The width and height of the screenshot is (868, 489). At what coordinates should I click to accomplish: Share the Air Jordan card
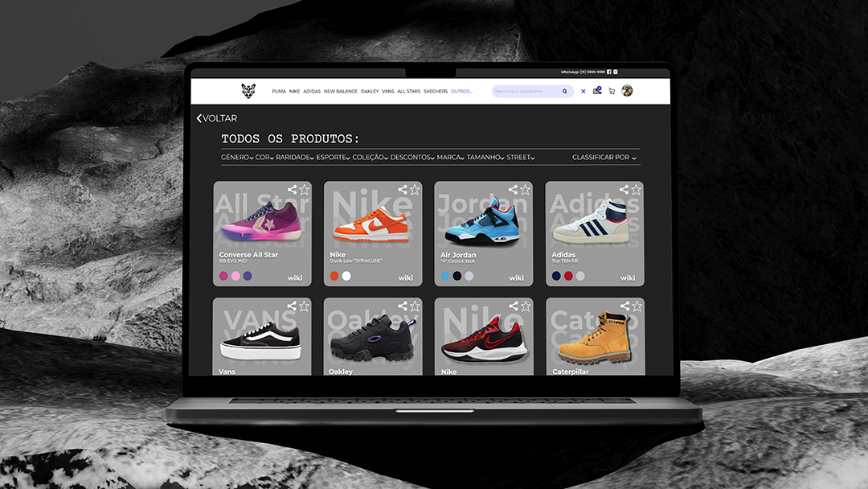[513, 189]
